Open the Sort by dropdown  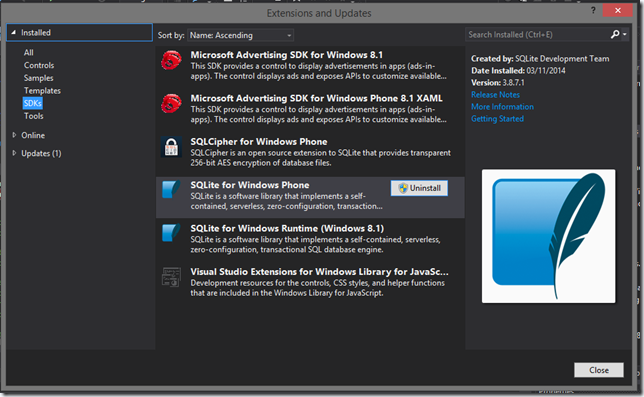tap(241, 35)
